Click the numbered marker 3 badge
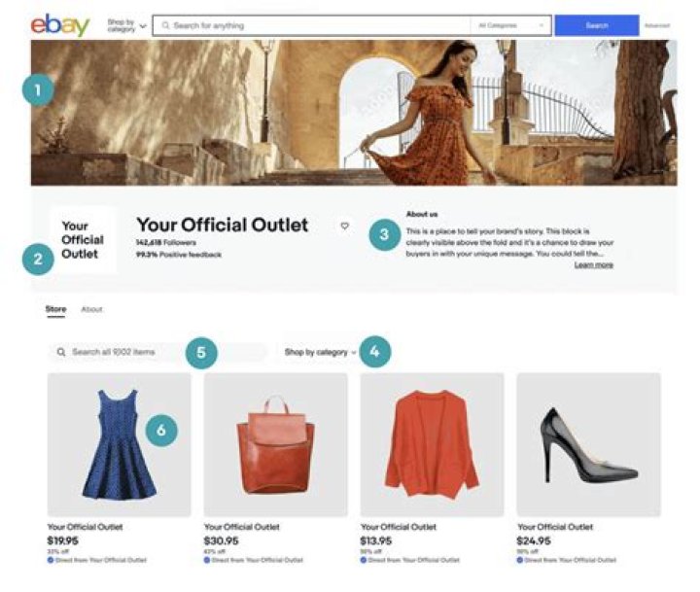700x592 pixels. tap(385, 234)
